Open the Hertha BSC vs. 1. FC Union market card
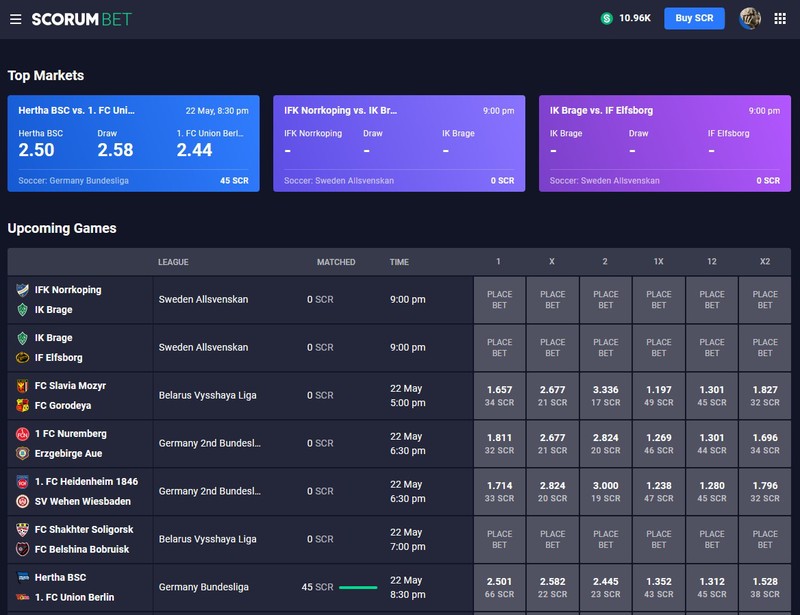The width and height of the screenshot is (800, 615). (x=133, y=143)
